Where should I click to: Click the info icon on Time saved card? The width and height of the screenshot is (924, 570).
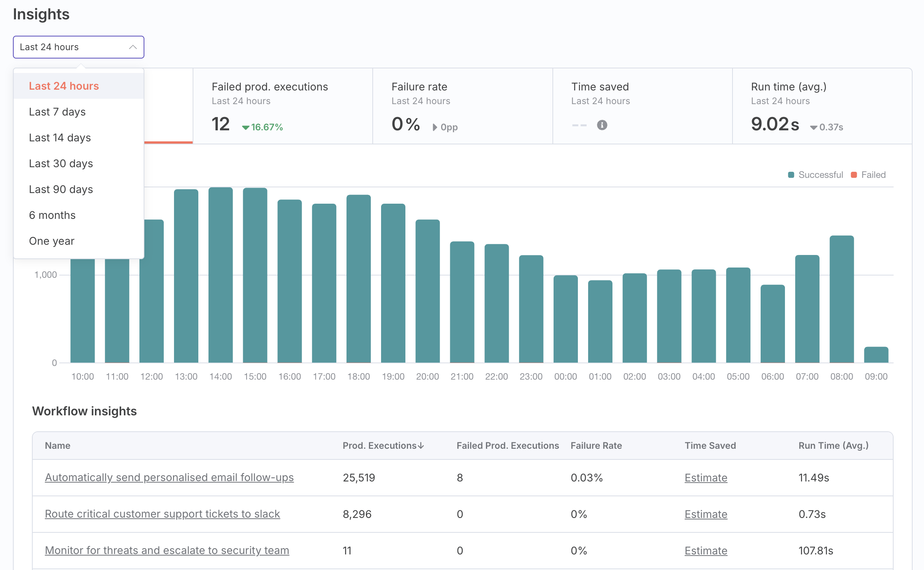(x=602, y=125)
